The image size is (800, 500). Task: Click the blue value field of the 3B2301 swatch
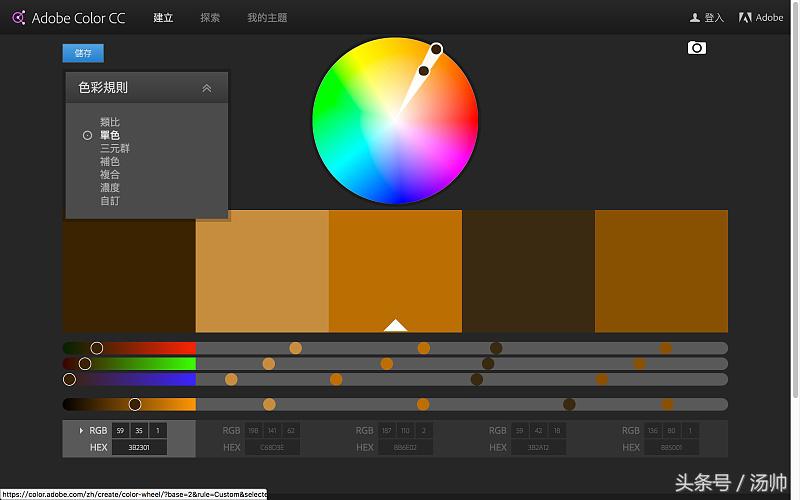coord(158,431)
